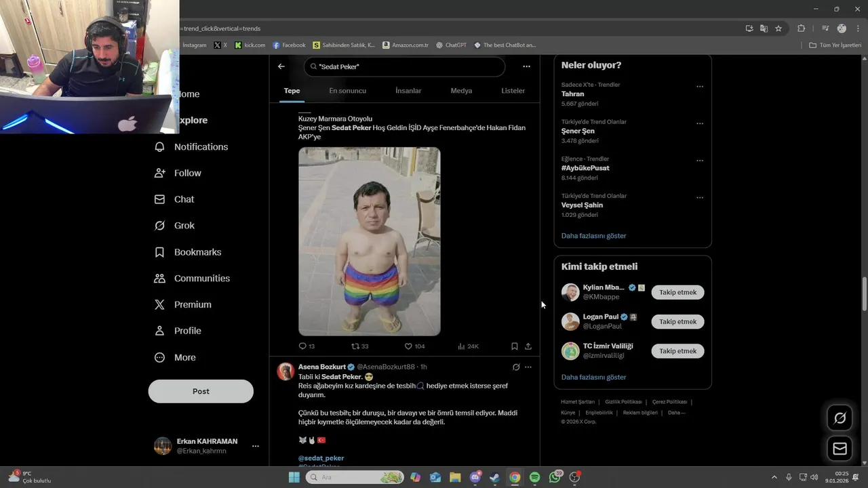868x488 pixels.
Task: Open WhatsApp from the taskbar
Action: pyautogui.click(x=555, y=477)
